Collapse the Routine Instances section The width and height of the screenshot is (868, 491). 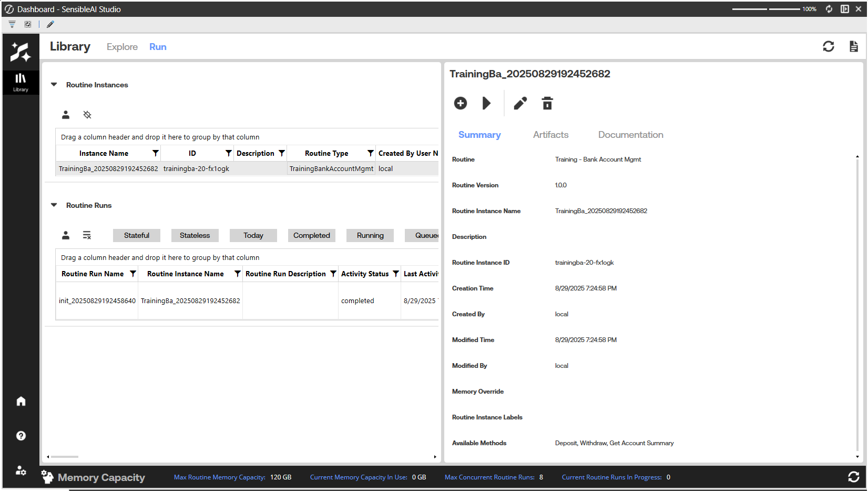pyautogui.click(x=54, y=85)
